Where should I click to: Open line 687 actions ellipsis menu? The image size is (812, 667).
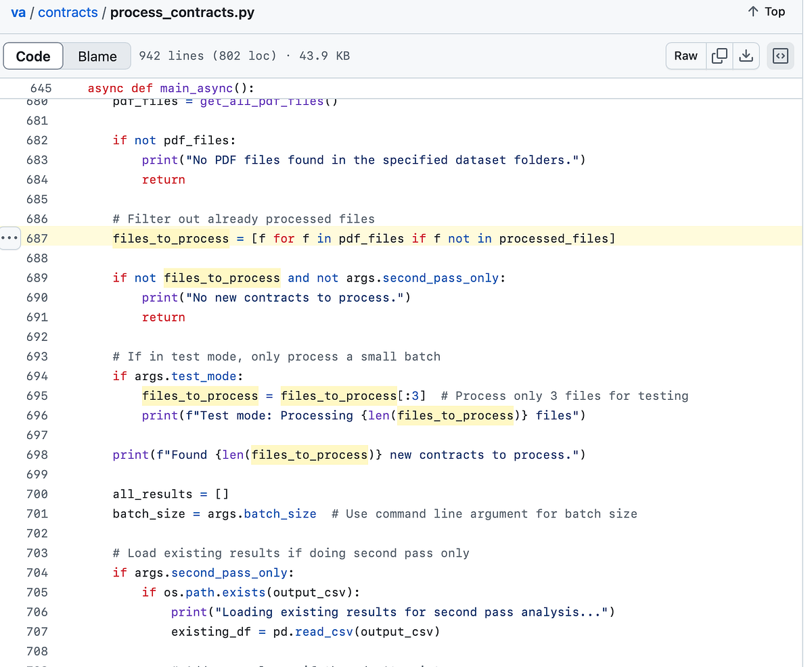[x=10, y=238]
